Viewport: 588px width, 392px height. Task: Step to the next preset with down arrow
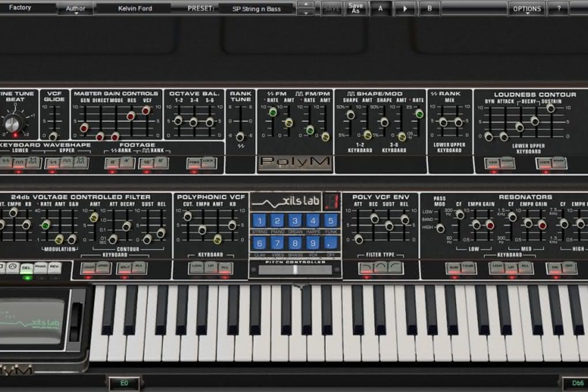(306, 12)
